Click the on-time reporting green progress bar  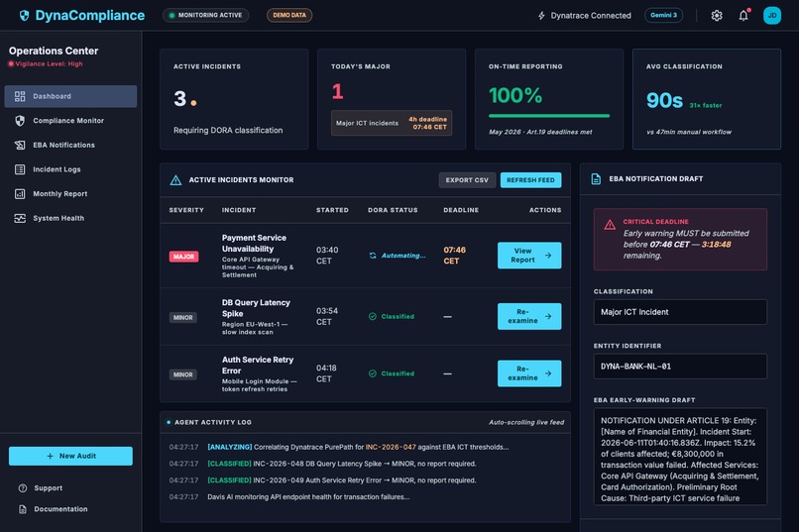[x=549, y=116]
